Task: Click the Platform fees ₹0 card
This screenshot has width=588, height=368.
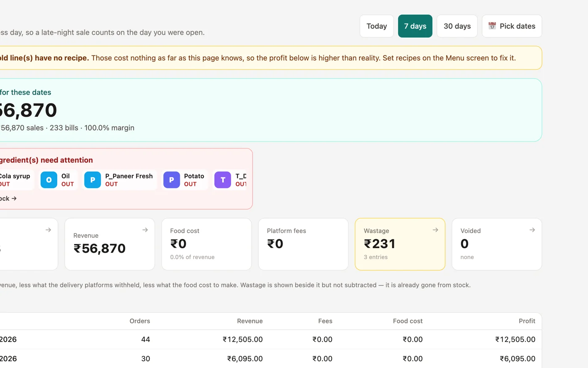Action: (303, 244)
